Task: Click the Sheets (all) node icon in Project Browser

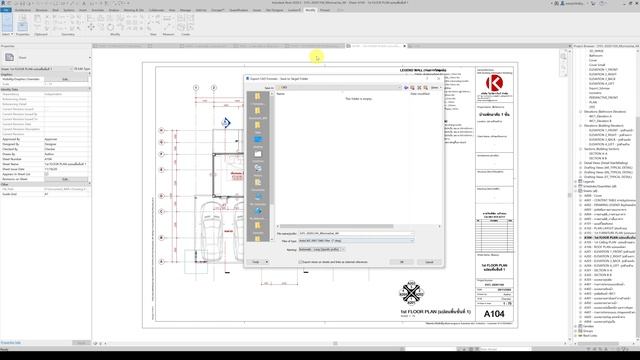Action: coord(580,191)
